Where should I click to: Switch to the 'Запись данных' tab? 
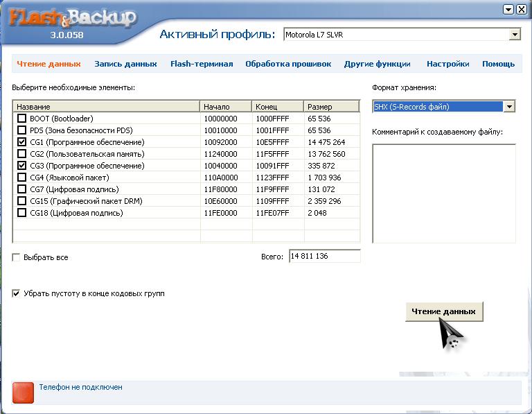pos(125,64)
